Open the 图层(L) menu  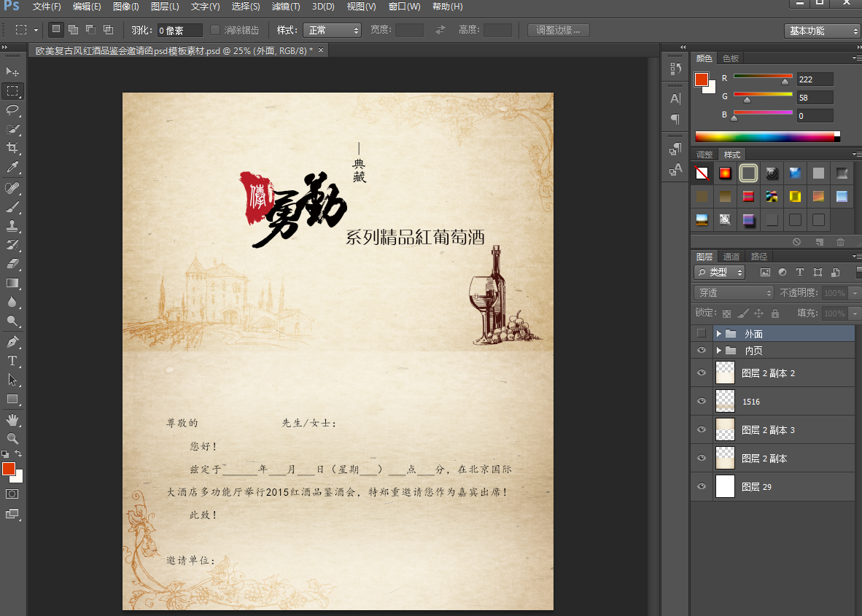[x=164, y=7]
